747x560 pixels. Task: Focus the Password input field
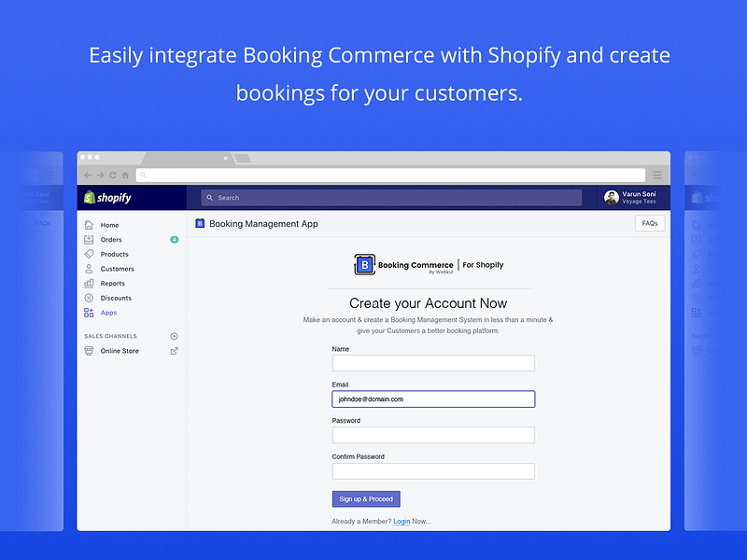(x=433, y=435)
